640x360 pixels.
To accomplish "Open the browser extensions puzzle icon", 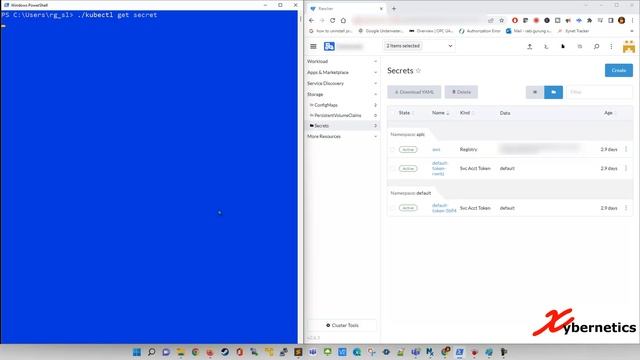I will click(589, 20).
